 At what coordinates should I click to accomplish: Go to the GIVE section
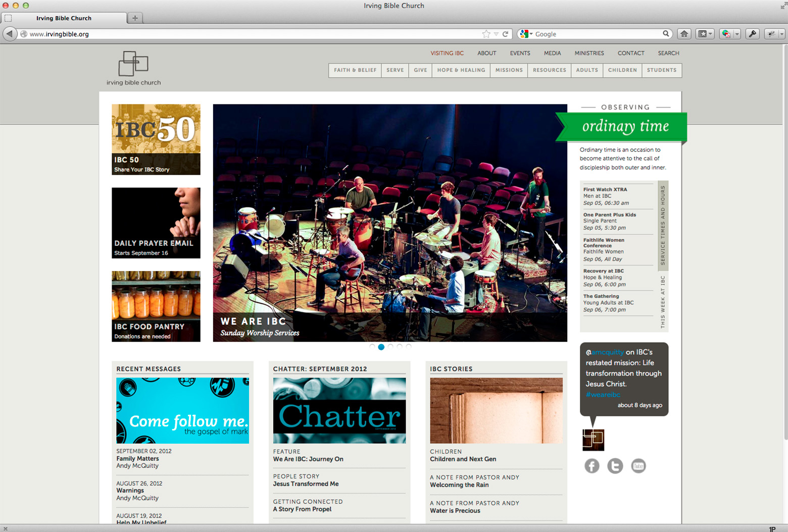pos(420,70)
